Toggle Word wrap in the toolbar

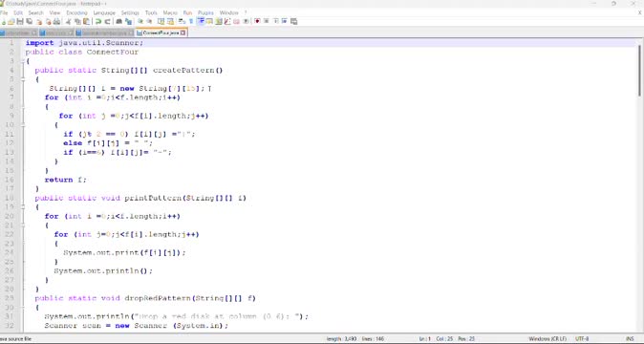tap(182, 21)
